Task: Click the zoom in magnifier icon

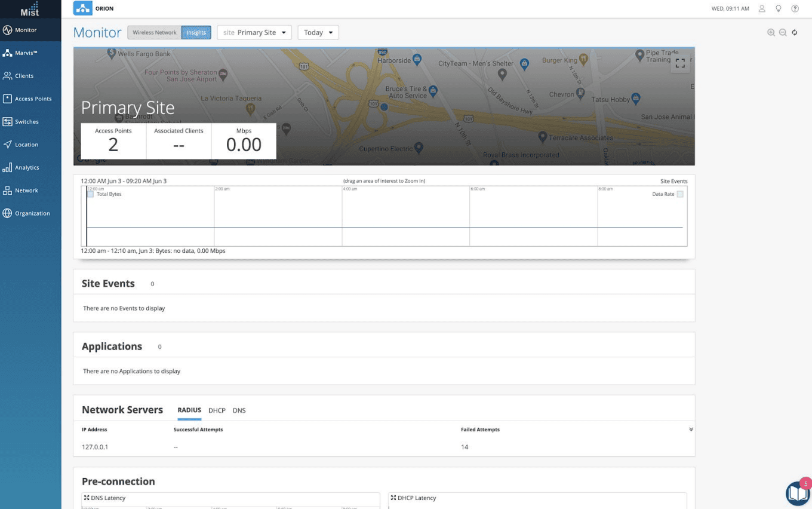Action: [771, 33]
